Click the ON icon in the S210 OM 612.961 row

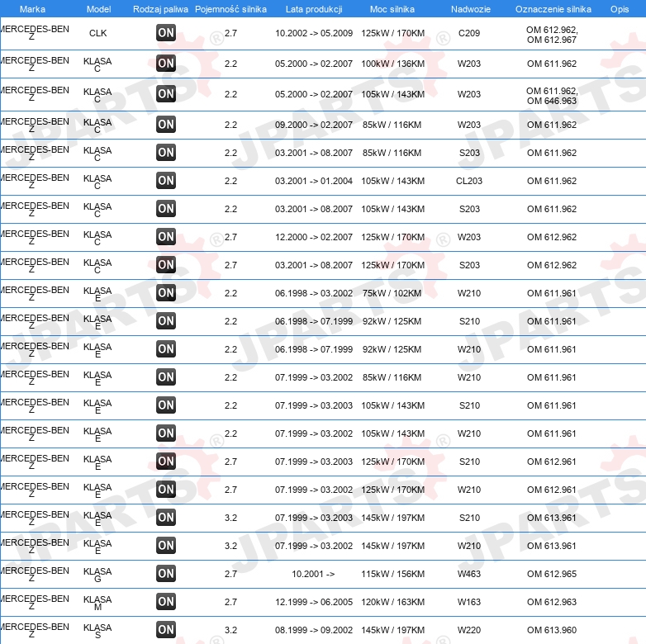(x=166, y=462)
